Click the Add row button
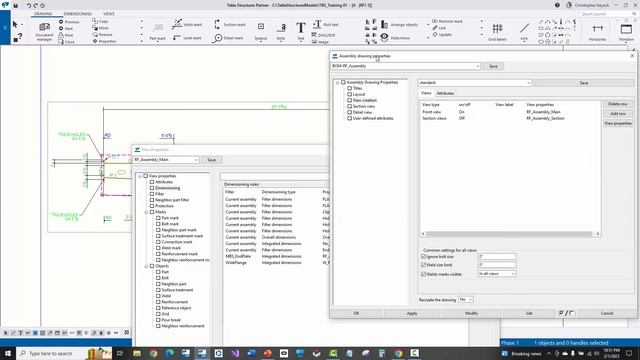The width and height of the screenshot is (640, 360). pos(618,113)
